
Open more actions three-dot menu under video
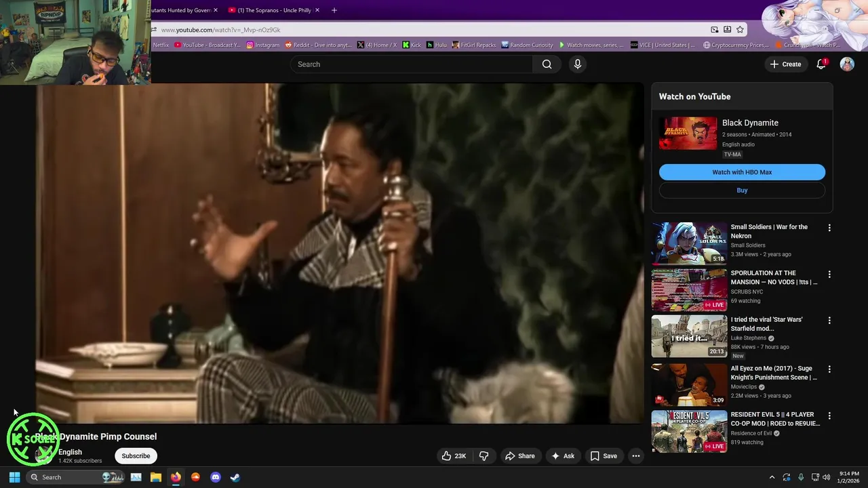tap(636, 456)
